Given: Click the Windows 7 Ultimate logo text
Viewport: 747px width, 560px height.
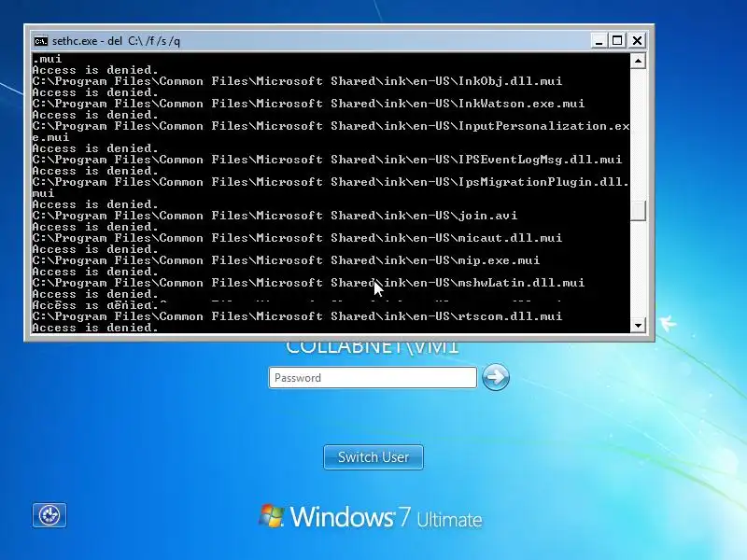Looking at the screenshot, I should 371,517.
